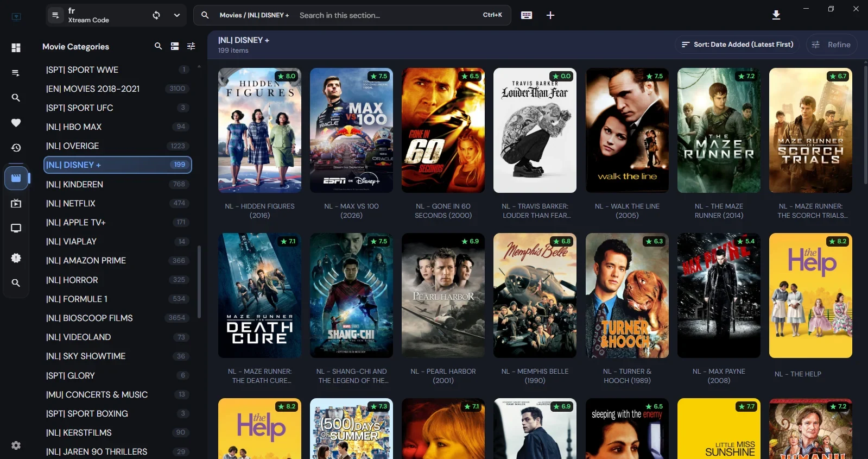This screenshot has width=868, height=459.
Task: Open Maze Runner Scorch Trials poster
Action: (810, 130)
